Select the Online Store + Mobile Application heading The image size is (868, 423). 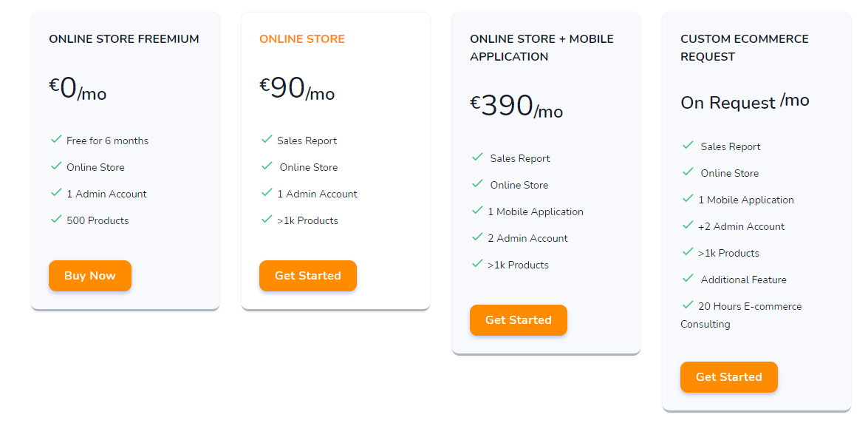(x=541, y=47)
